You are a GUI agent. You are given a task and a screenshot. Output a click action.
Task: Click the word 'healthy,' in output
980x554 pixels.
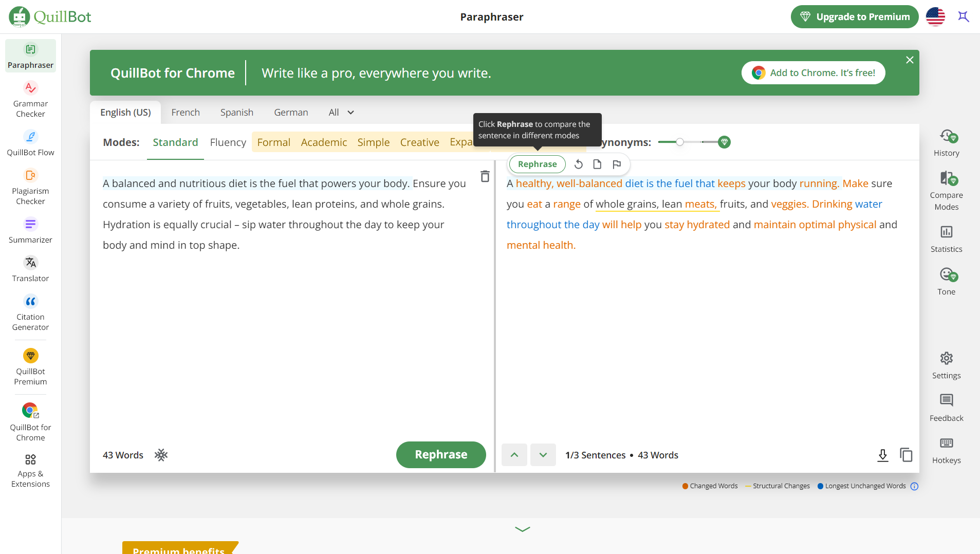point(534,183)
